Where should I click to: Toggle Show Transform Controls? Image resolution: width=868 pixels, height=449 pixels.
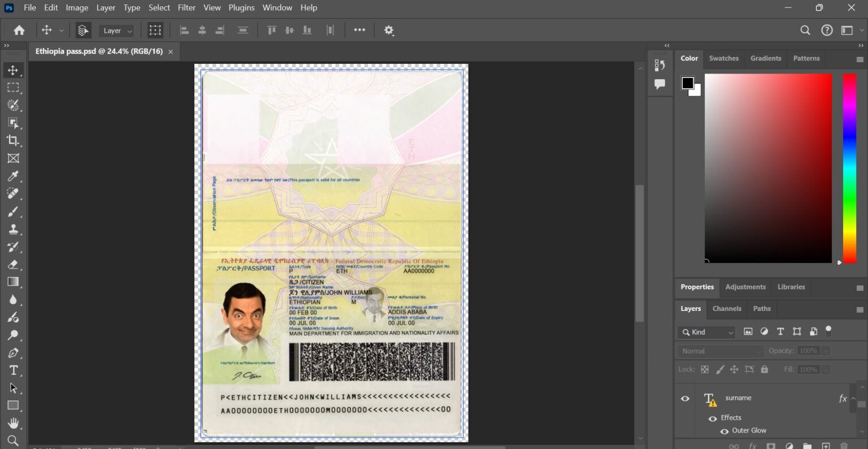pyautogui.click(x=155, y=31)
